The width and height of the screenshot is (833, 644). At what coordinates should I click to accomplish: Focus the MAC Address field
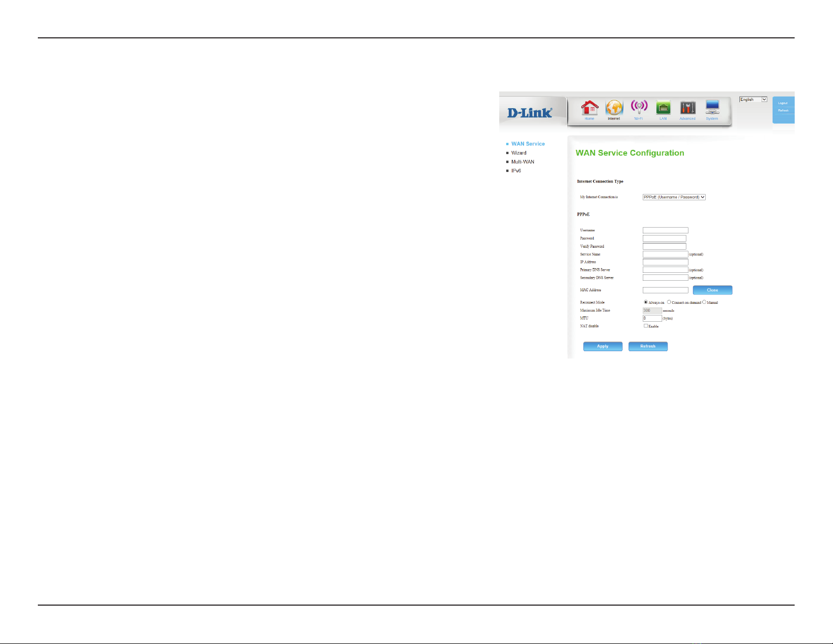(x=665, y=290)
